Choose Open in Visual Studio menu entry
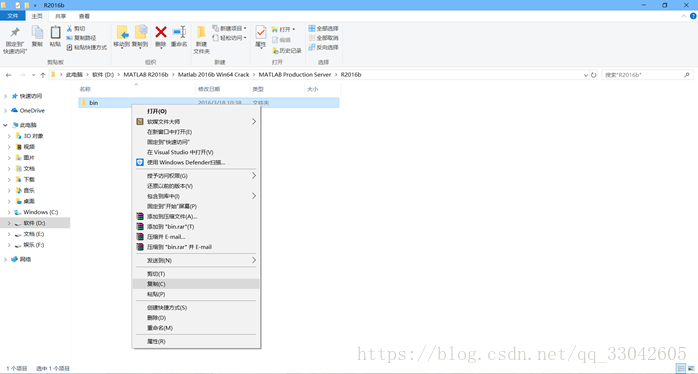 196,152
